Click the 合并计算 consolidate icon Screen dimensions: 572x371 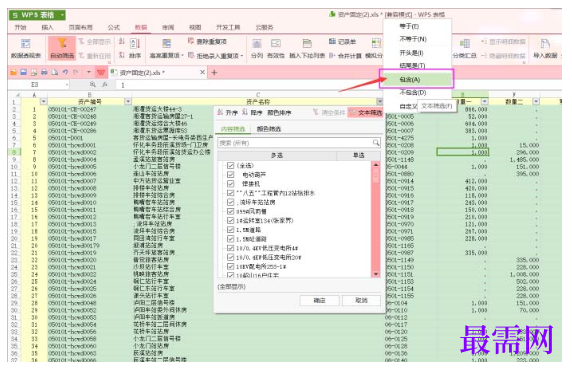(x=332, y=55)
